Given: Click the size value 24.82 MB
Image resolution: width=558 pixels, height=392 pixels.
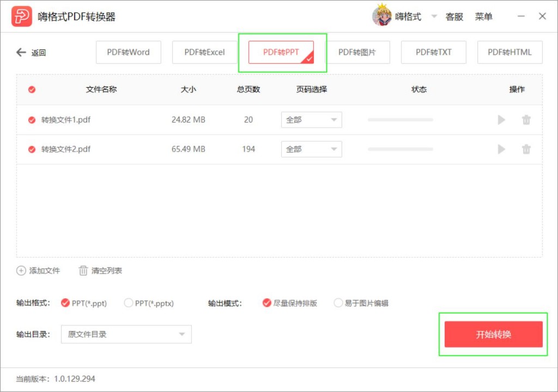Looking at the screenshot, I should pyautogui.click(x=188, y=120).
